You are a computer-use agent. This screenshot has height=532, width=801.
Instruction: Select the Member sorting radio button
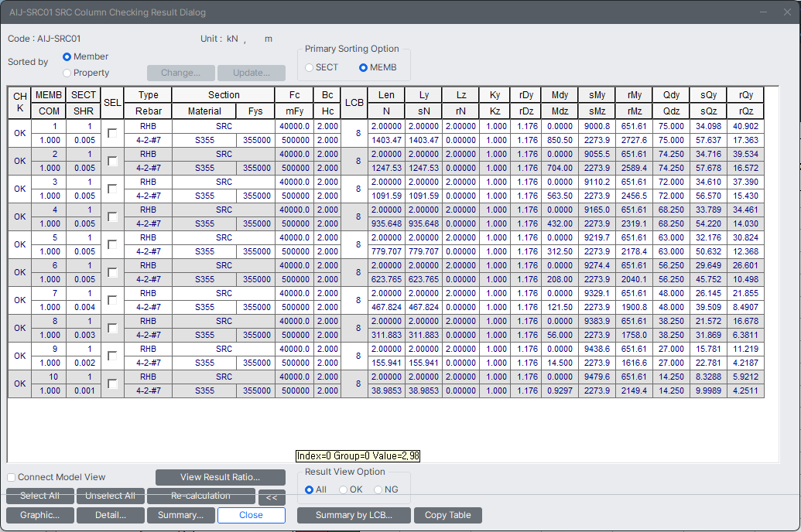point(67,56)
